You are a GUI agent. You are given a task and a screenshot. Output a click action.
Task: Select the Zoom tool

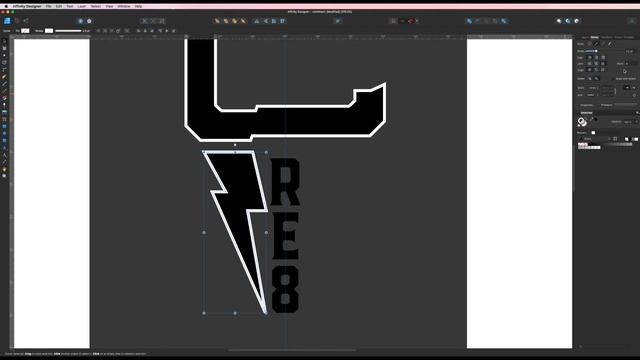4,176
